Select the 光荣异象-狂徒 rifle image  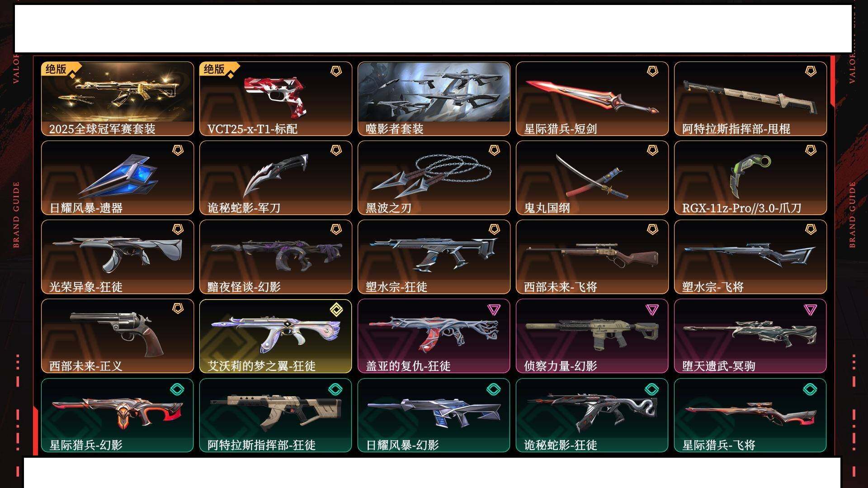(117, 253)
